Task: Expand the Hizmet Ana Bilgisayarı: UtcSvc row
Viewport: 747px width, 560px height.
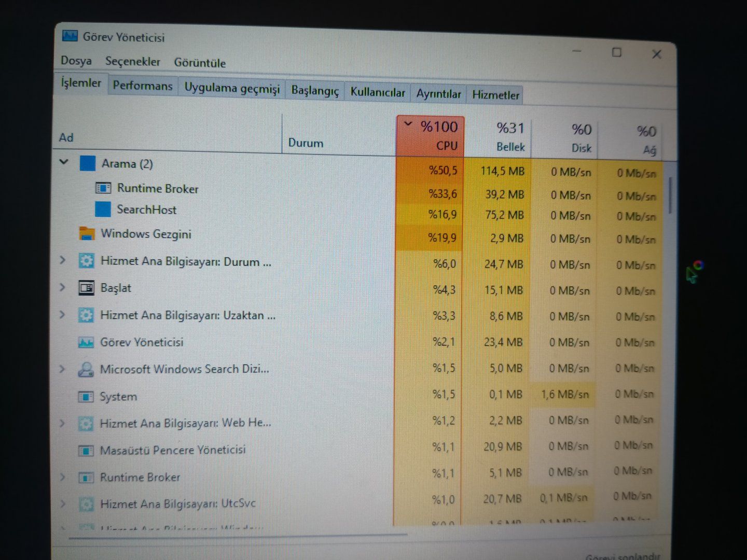Action: pos(62,503)
